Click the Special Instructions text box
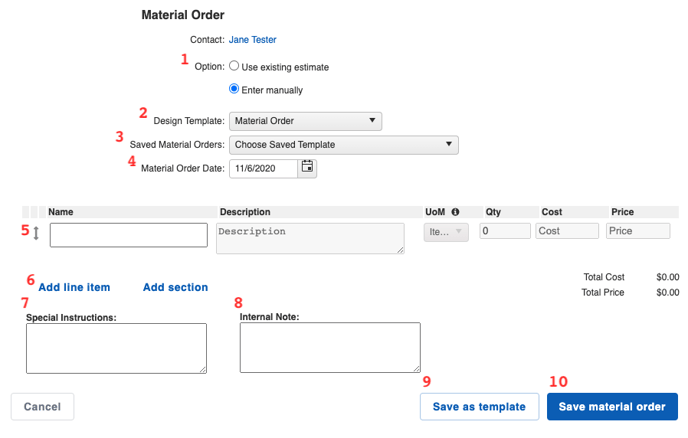The image size is (688, 438). [116, 348]
